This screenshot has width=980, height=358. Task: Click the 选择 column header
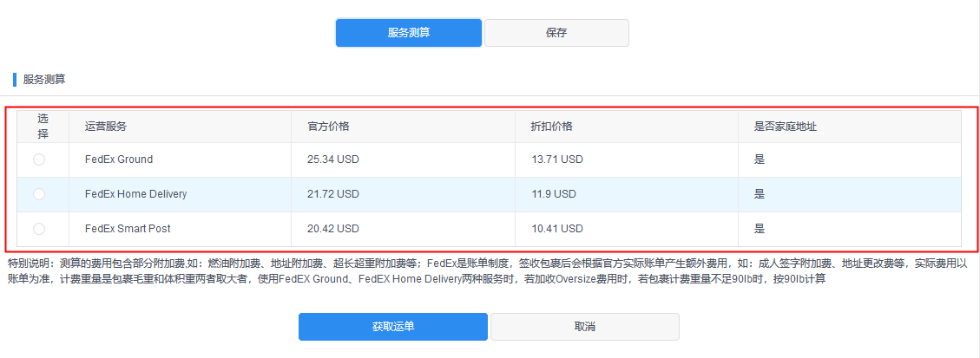43,126
